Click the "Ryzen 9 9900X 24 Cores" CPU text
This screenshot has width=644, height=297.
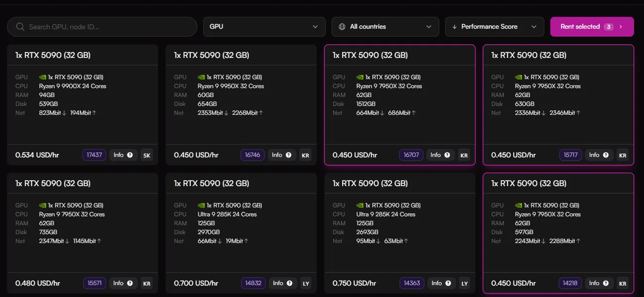pyautogui.click(x=72, y=86)
